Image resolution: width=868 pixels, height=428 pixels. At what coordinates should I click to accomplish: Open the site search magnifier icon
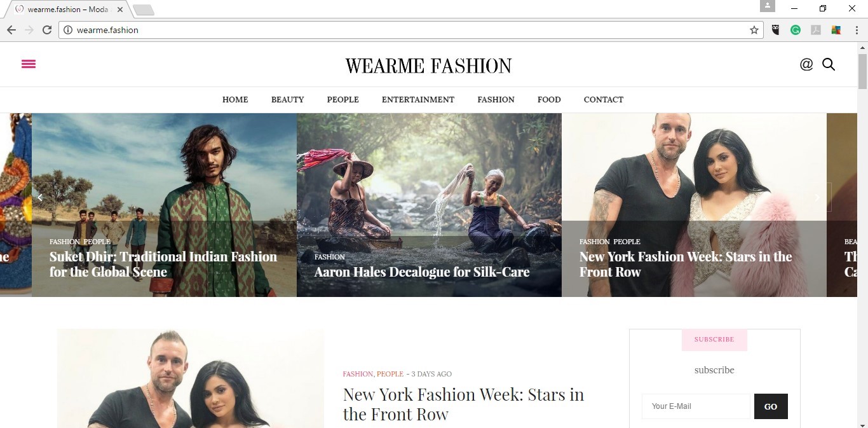coord(829,64)
